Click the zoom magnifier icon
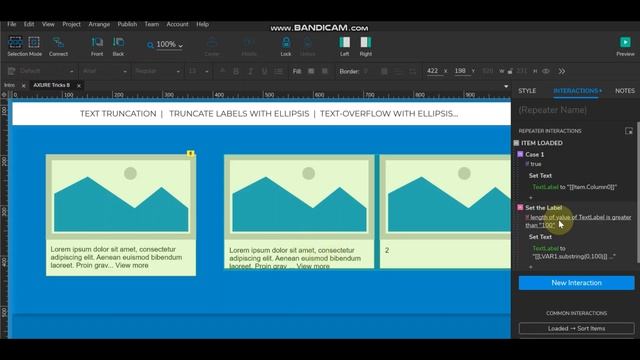 pyautogui.click(x=150, y=45)
